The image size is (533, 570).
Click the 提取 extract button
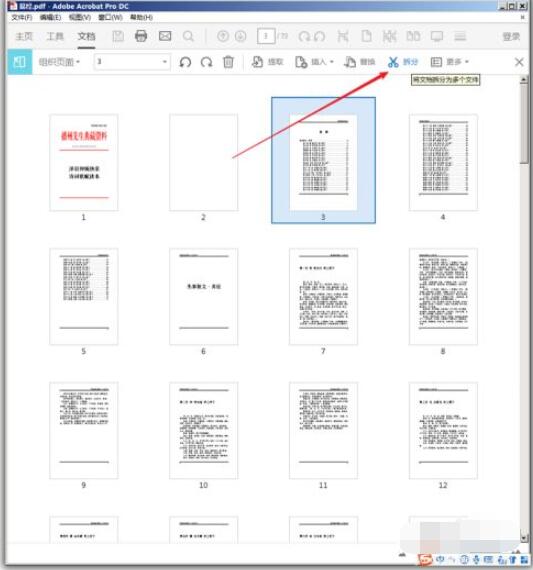pyautogui.click(x=267, y=62)
